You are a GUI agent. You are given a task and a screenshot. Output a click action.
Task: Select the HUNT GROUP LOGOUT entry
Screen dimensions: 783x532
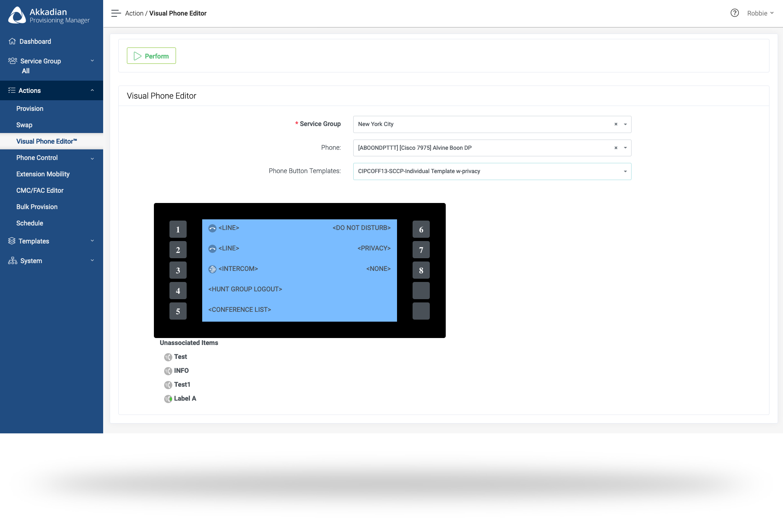tap(245, 289)
